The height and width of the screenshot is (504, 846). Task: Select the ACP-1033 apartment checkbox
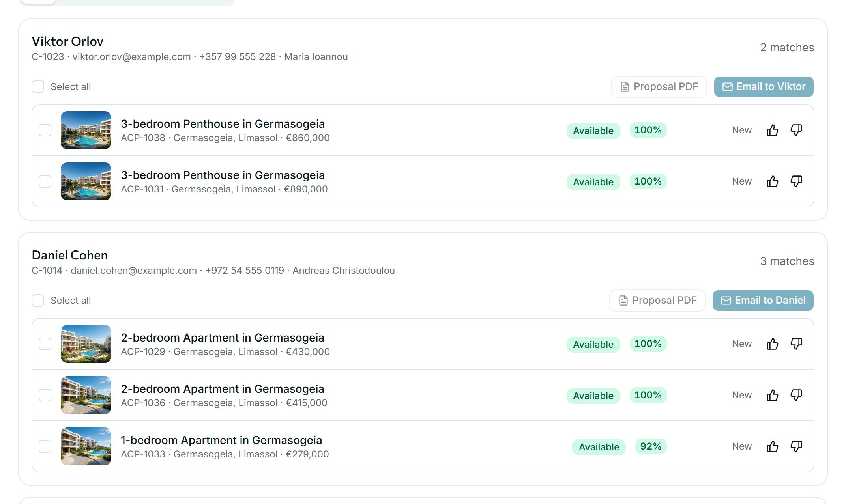[45, 446]
